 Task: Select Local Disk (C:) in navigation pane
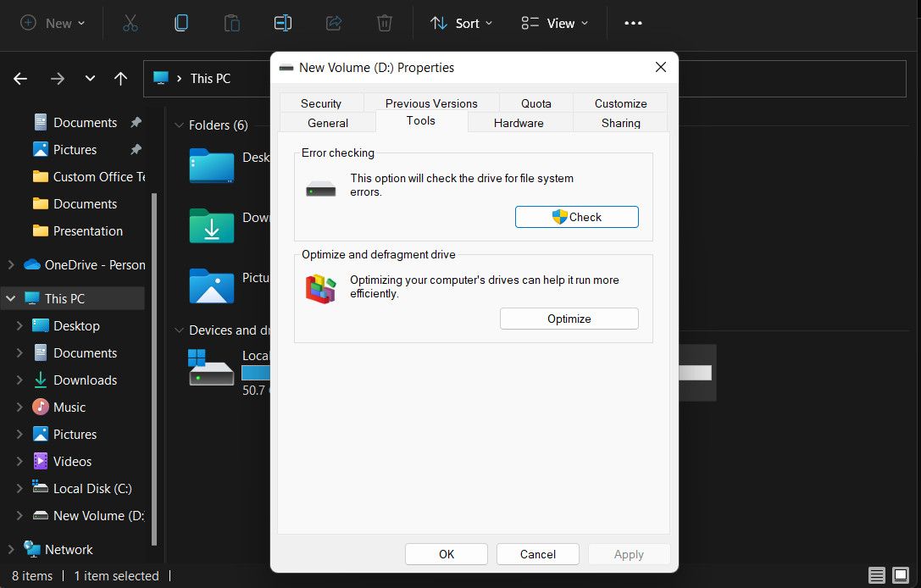click(92, 489)
